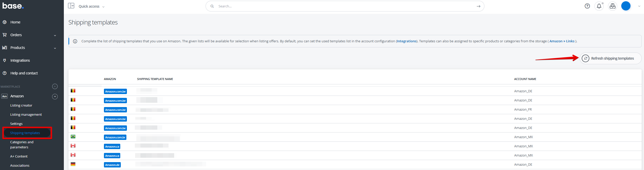Open the account dropdown arrow
The image size is (644, 170).
(x=639, y=6)
